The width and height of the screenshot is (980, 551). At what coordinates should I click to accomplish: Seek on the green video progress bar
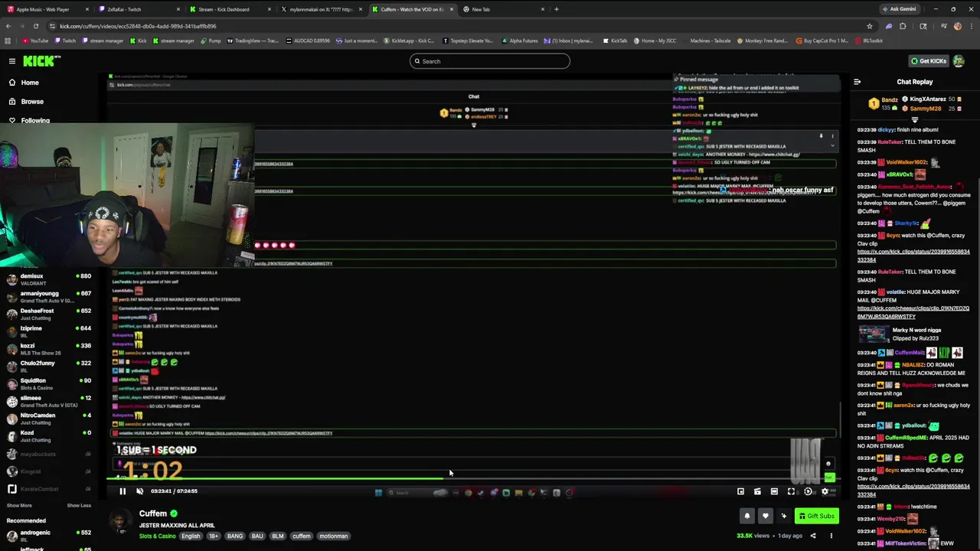coord(475,480)
